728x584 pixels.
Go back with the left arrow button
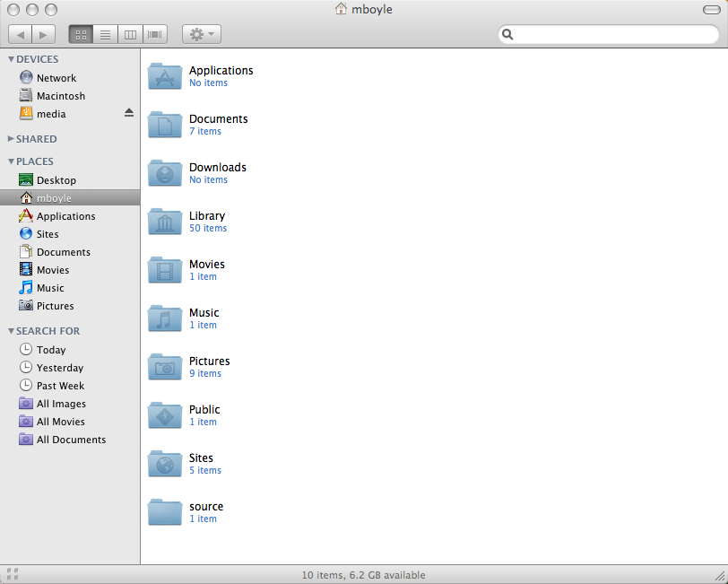[20, 34]
